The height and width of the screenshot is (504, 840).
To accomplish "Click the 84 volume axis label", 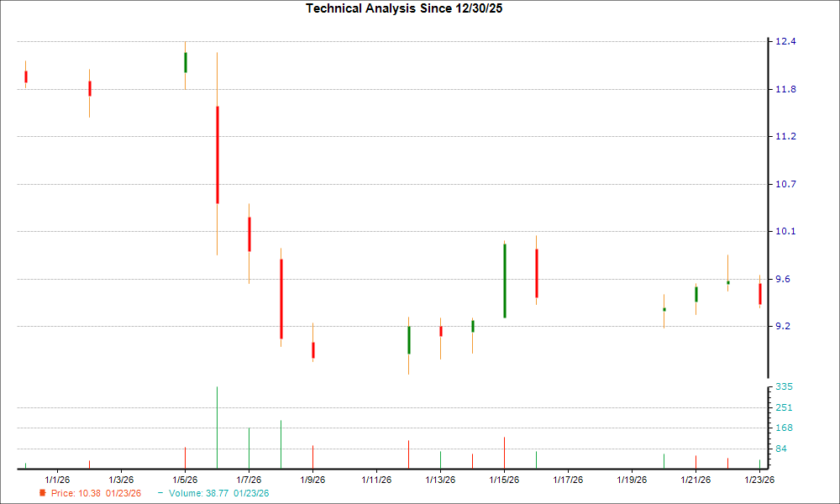I will (781, 449).
